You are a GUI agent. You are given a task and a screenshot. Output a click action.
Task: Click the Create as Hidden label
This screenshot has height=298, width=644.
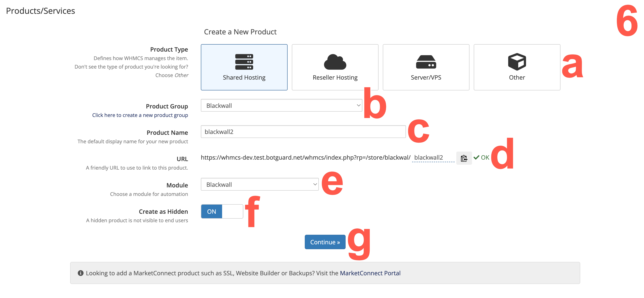click(163, 211)
